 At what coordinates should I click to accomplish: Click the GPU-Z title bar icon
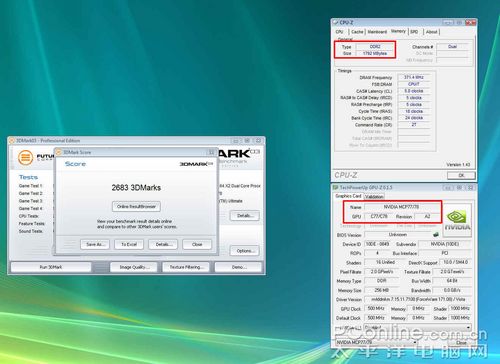point(335,187)
